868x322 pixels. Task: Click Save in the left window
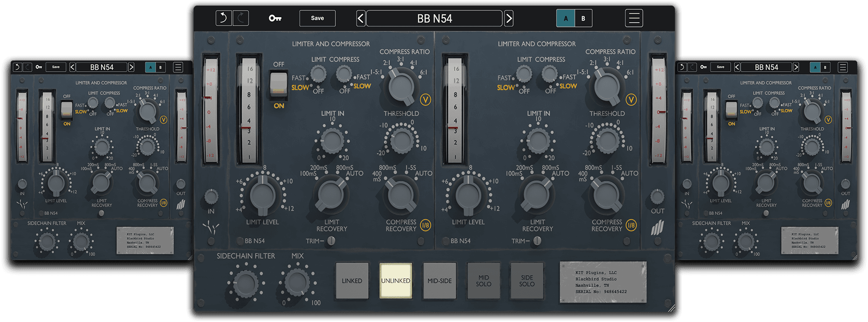pos(56,67)
